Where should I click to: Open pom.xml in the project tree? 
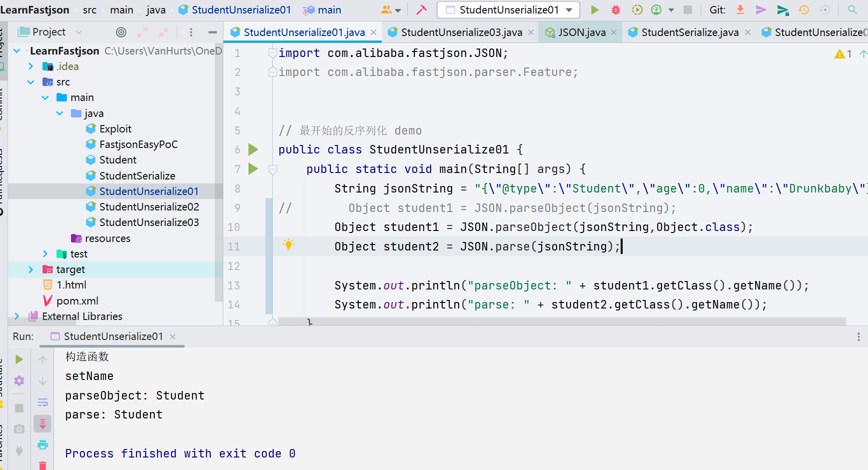point(77,301)
